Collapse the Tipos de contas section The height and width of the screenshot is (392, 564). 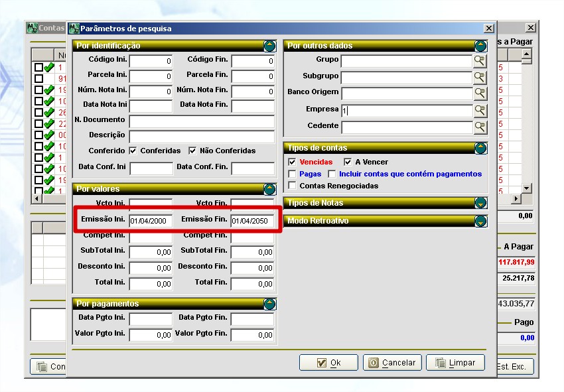point(481,148)
